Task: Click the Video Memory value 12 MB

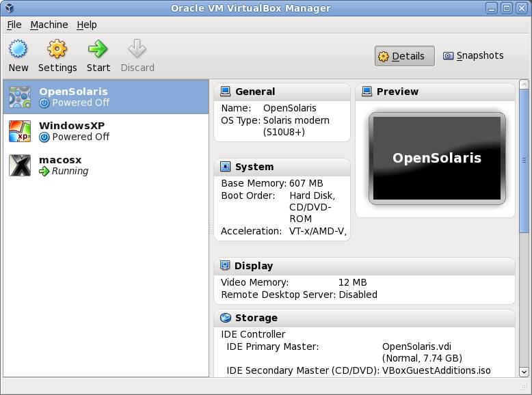Action: point(353,282)
